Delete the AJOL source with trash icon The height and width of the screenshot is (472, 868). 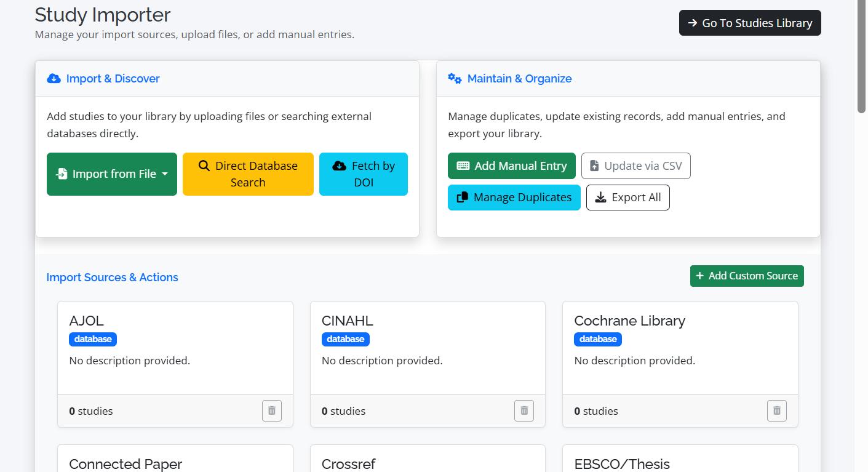(x=272, y=410)
